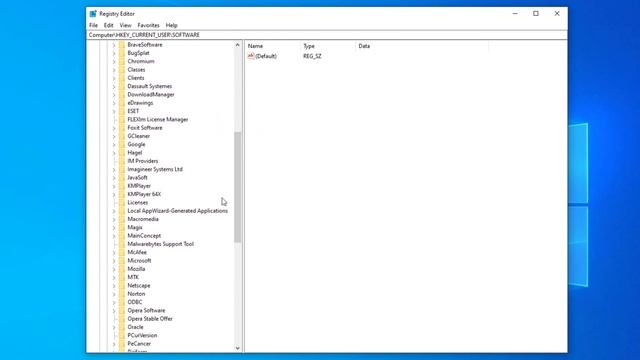
Task: Open the Edit menu
Action: pos(109,25)
